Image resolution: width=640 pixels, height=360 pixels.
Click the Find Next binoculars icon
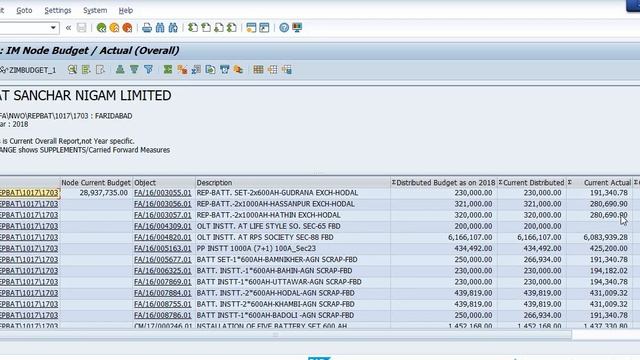tap(173, 28)
